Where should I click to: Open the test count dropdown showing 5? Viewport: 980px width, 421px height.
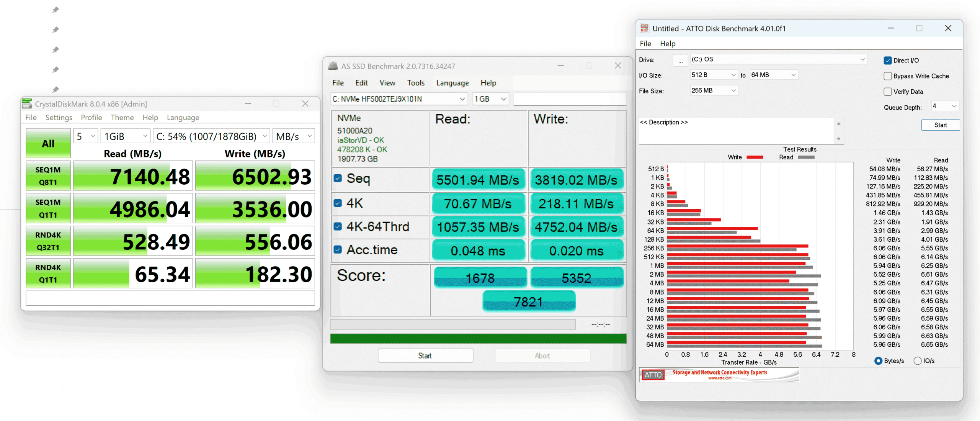(x=86, y=136)
